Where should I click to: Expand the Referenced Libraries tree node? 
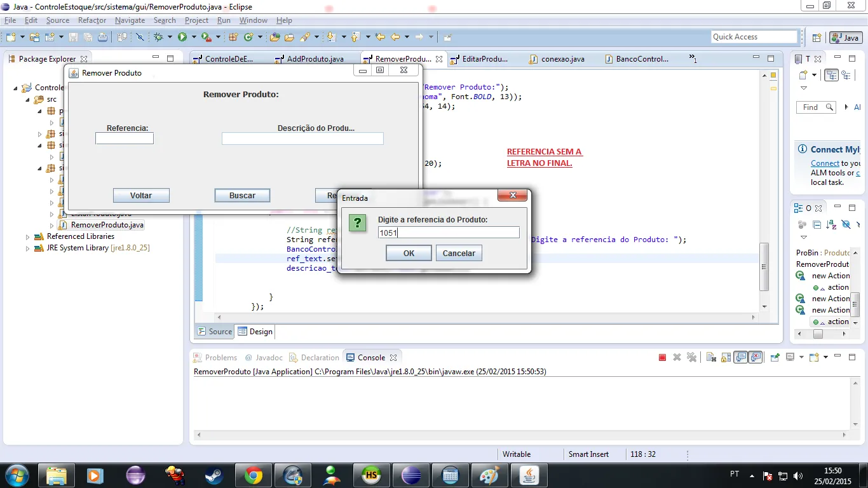click(28, 236)
